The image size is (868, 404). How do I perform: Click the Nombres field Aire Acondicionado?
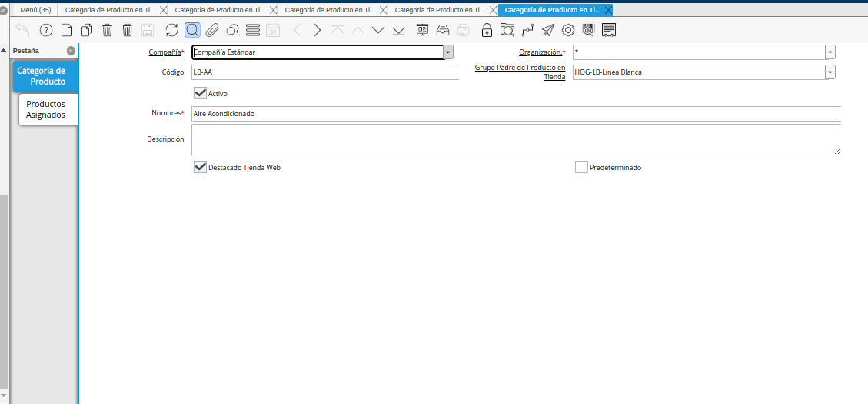[516, 114]
